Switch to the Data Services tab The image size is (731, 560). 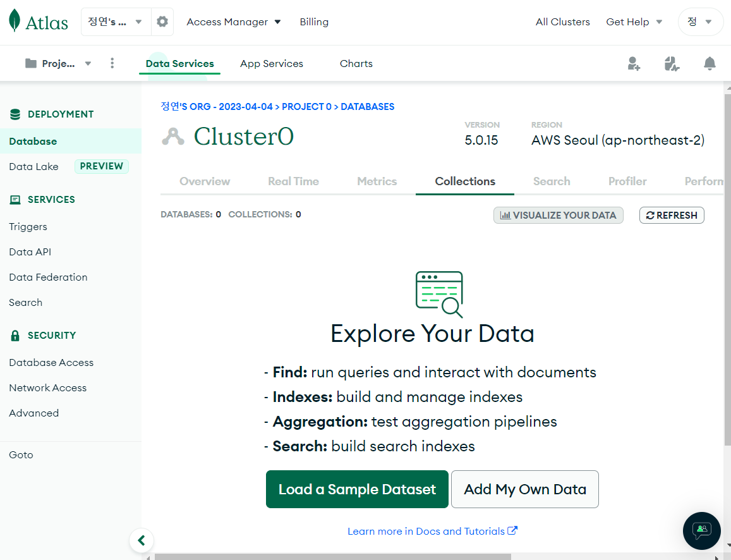179,63
